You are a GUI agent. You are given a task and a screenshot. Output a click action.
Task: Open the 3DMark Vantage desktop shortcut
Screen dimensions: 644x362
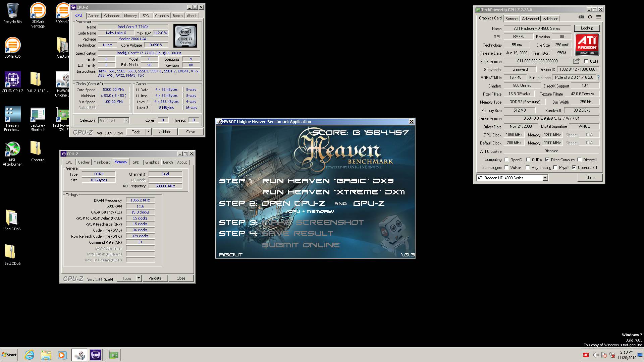click(x=38, y=15)
